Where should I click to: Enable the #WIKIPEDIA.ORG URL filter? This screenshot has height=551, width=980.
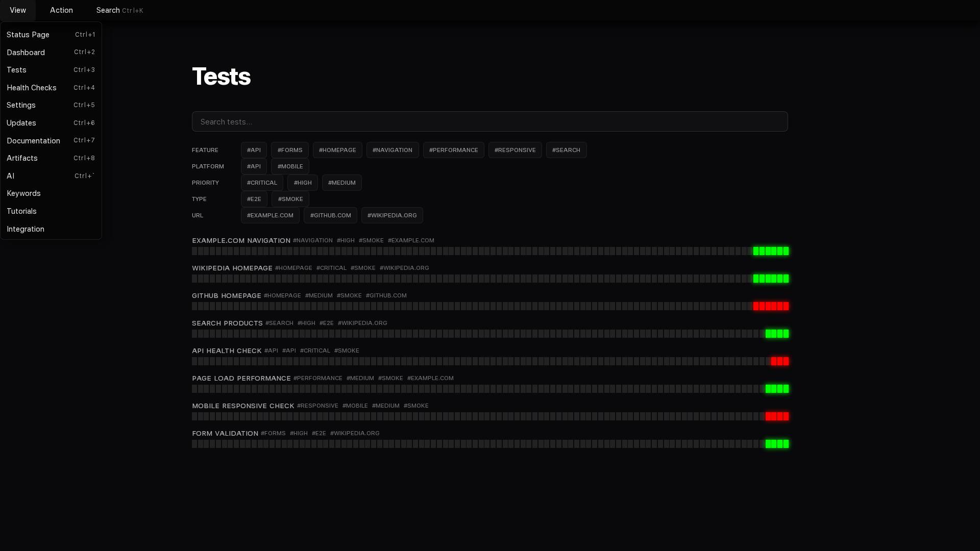pos(391,215)
